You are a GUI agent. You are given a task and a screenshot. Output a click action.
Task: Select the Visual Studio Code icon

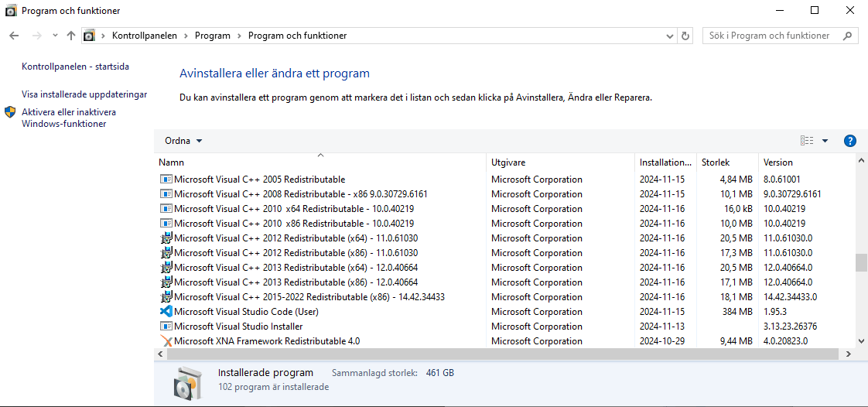[166, 311]
